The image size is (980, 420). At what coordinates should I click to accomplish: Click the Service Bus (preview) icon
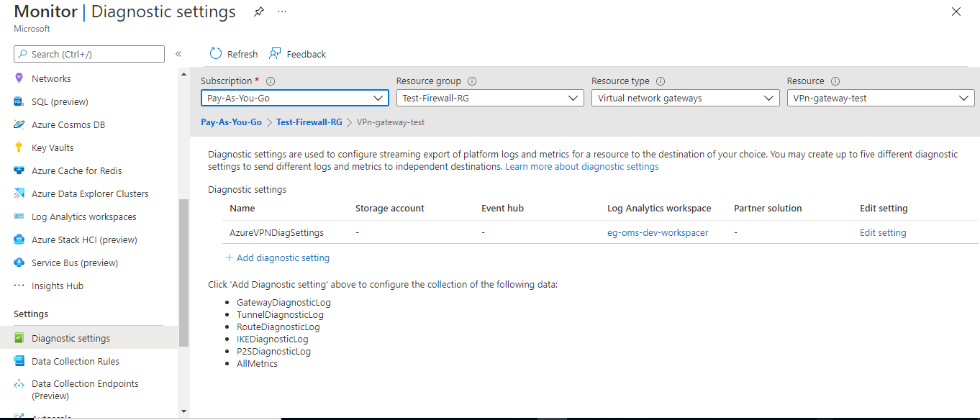click(19, 262)
